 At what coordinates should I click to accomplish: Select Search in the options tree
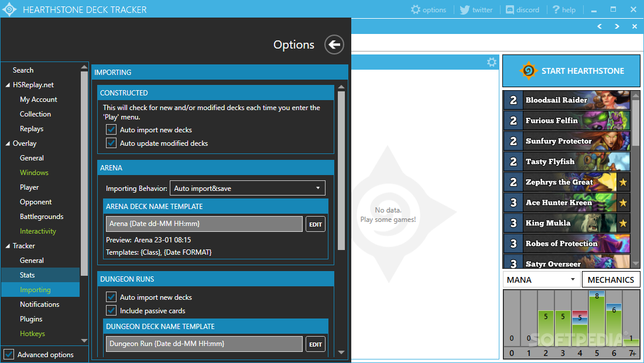pyautogui.click(x=23, y=70)
